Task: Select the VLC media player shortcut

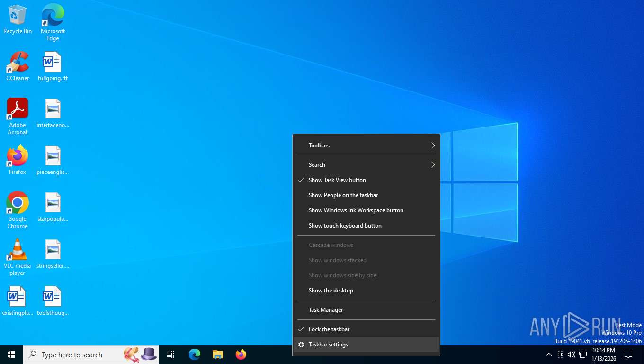Action: [x=18, y=257]
